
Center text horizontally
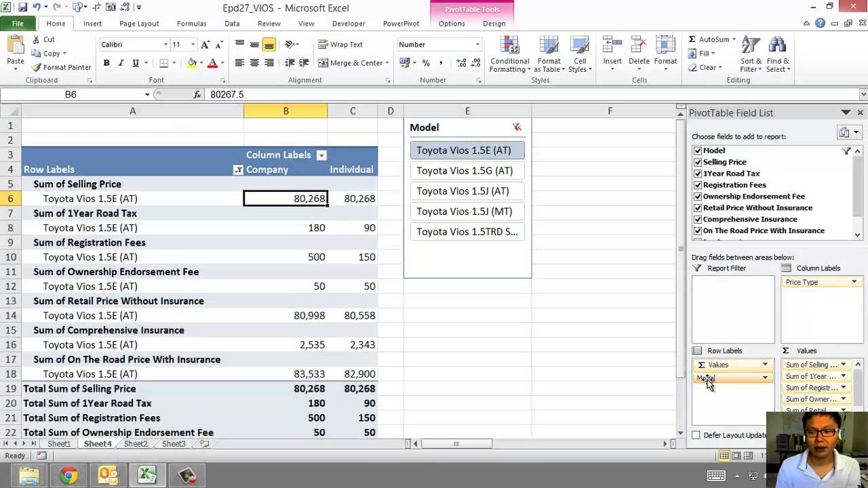(254, 63)
